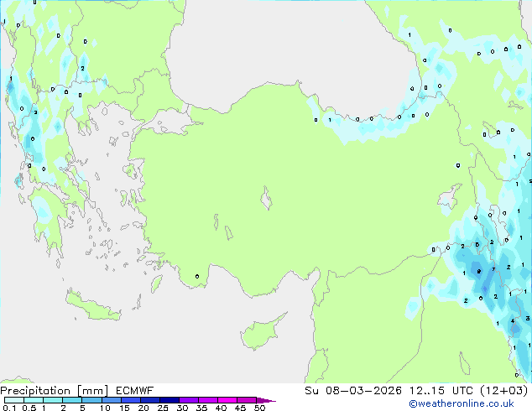The height and width of the screenshot is (411, 532).
Task: Click the legend arrow tip above 50 mm
Action: [266, 400]
